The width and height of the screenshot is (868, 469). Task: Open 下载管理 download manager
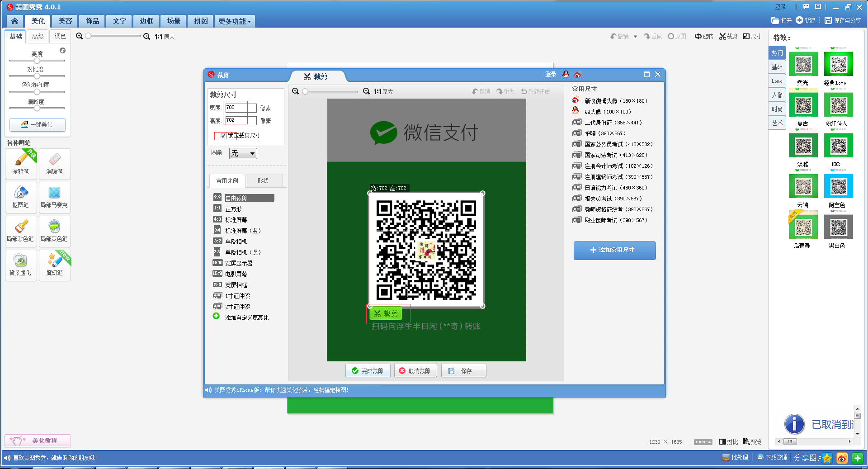tap(772, 457)
